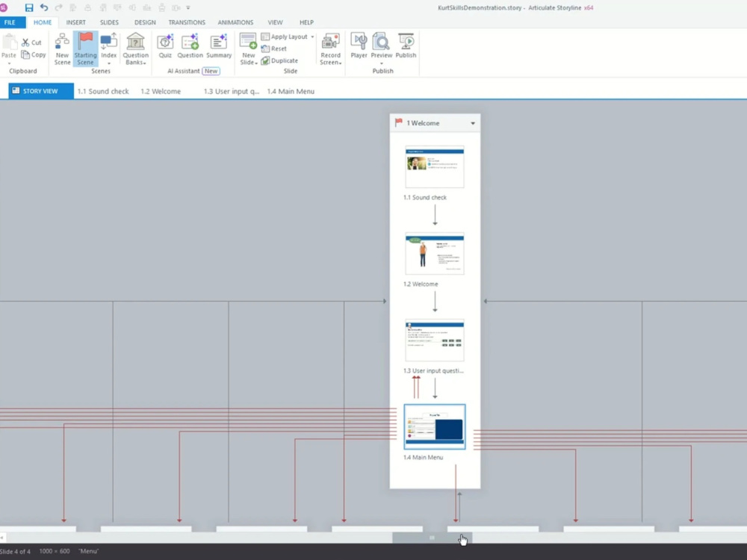Select the 1.1 Sound check slide thumbnail
The image size is (747, 560).
click(435, 167)
